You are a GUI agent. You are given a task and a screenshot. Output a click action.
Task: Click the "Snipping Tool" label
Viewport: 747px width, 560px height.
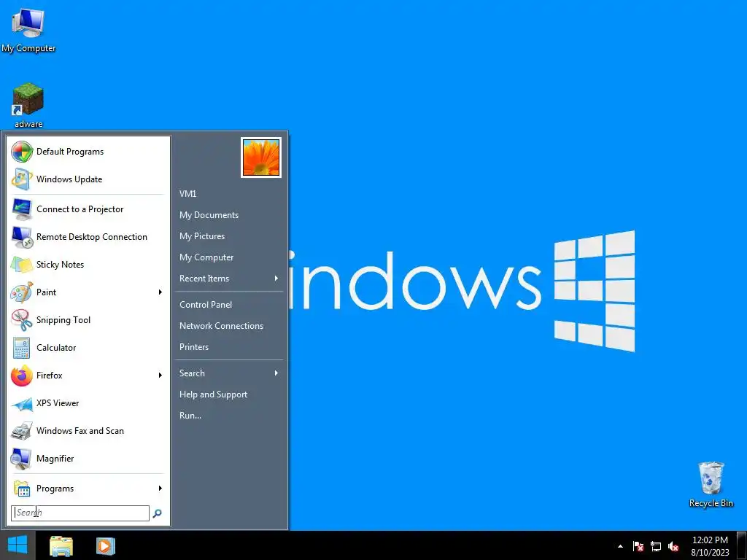(x=63, y=320)
